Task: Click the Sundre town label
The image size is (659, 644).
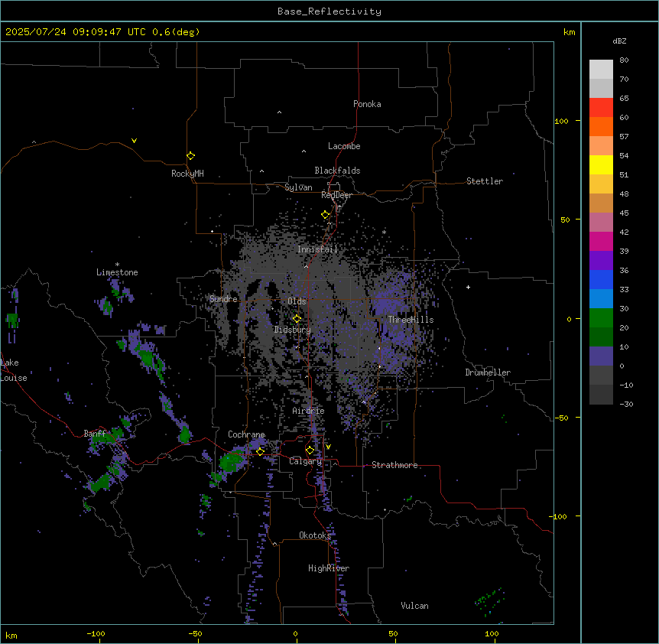Action: point(223,299)
